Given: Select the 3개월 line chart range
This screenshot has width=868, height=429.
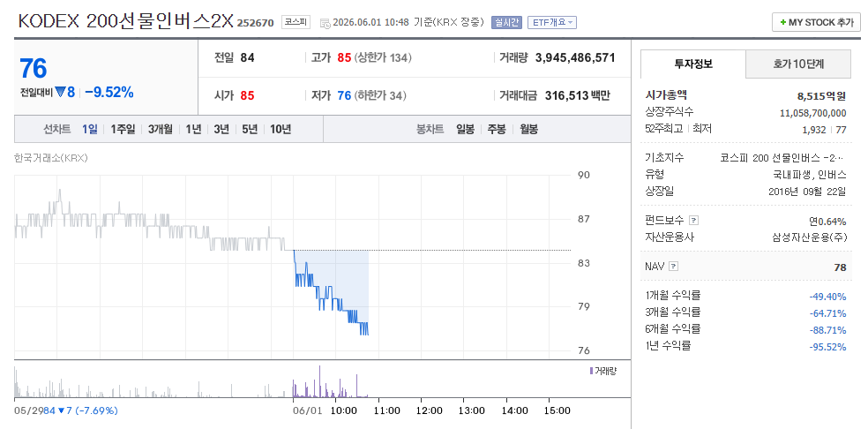Looking at the screenshot, I should [160, 129].
